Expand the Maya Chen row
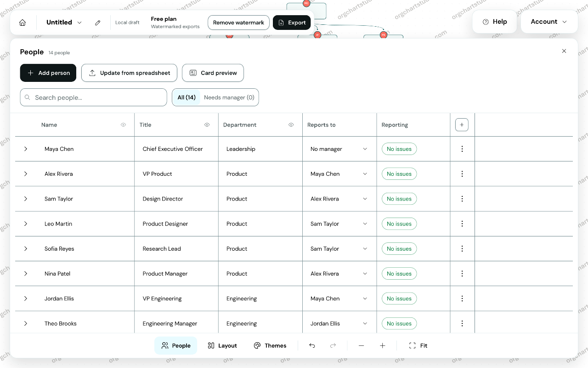Viewport: 588px width, 368px height. point(26,149)
